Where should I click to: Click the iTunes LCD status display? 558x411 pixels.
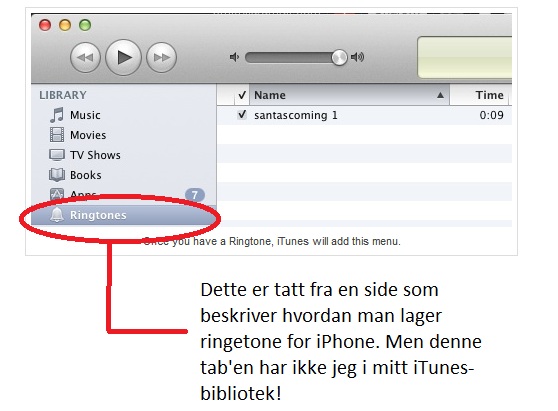click(465, 57)
